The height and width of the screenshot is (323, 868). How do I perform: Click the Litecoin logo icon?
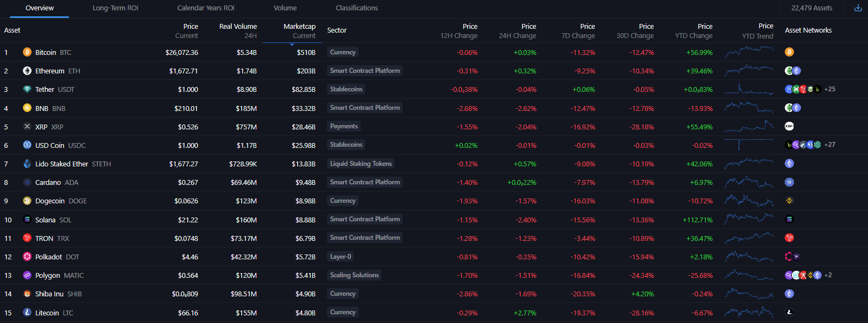[27, 313]
